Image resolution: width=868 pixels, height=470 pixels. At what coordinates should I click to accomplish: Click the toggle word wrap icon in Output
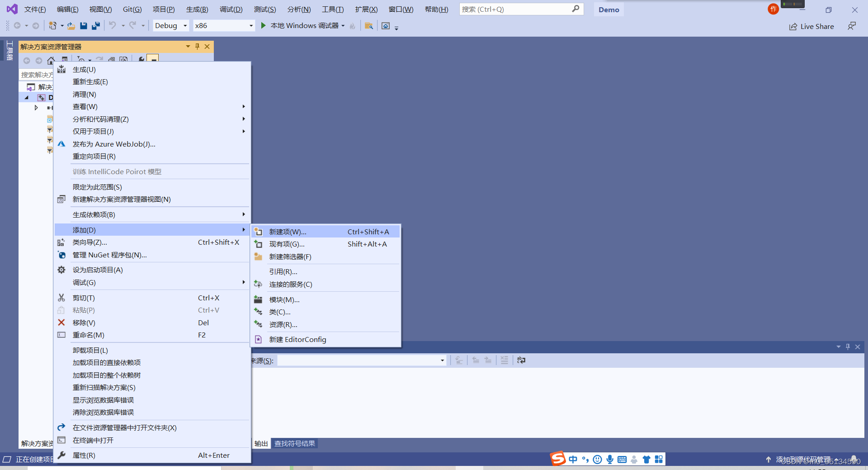pos(521,360)
